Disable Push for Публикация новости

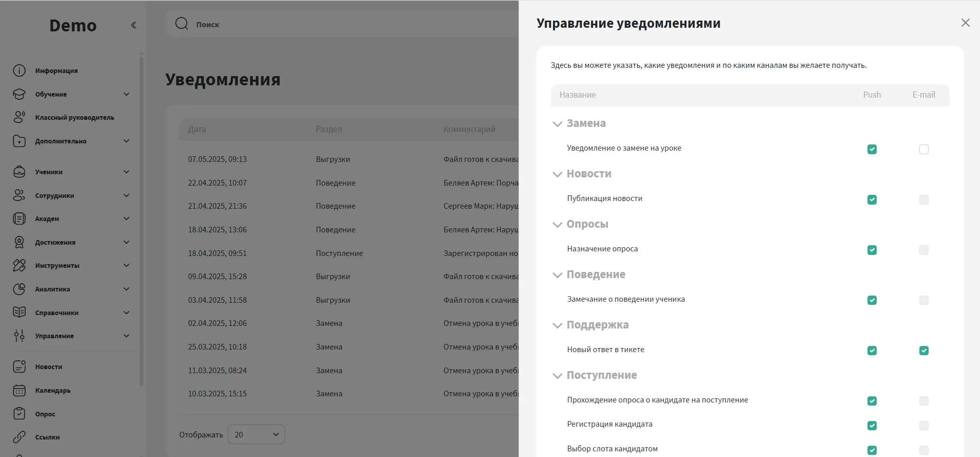[872, 199]
